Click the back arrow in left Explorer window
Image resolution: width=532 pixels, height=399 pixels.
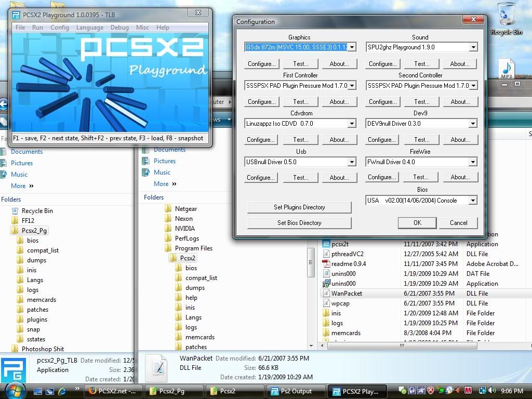click(4, 104)
